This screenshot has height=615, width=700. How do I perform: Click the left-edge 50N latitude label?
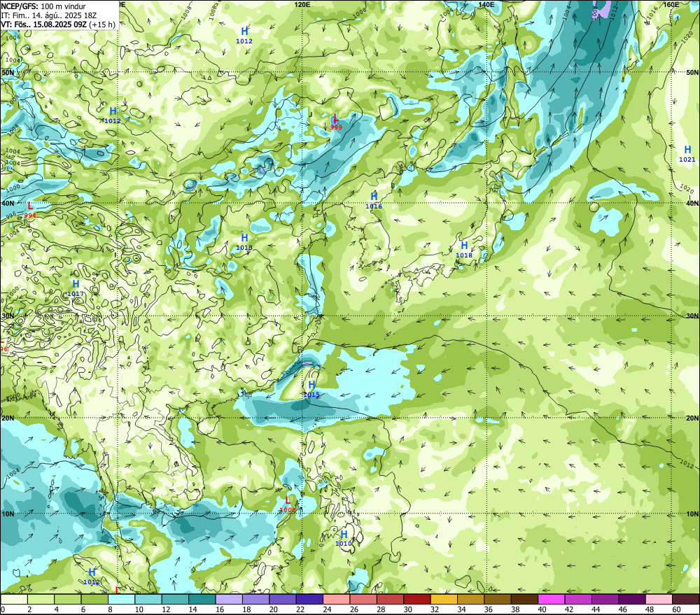[8, 72]
